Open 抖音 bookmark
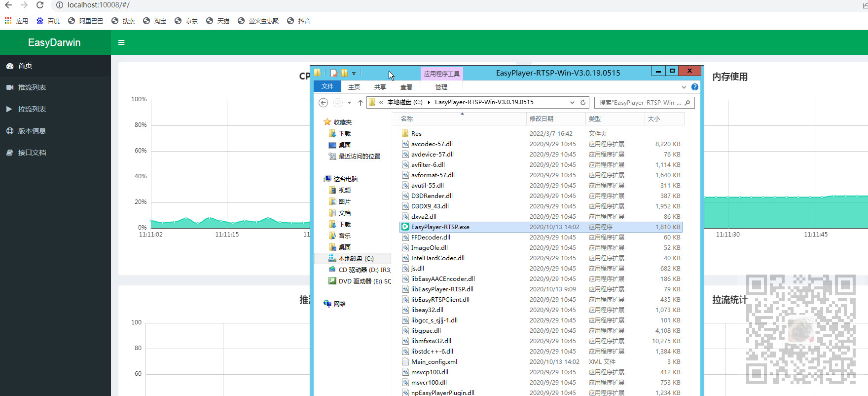Screen dimensions: 868x396 (x=299, y=21)
